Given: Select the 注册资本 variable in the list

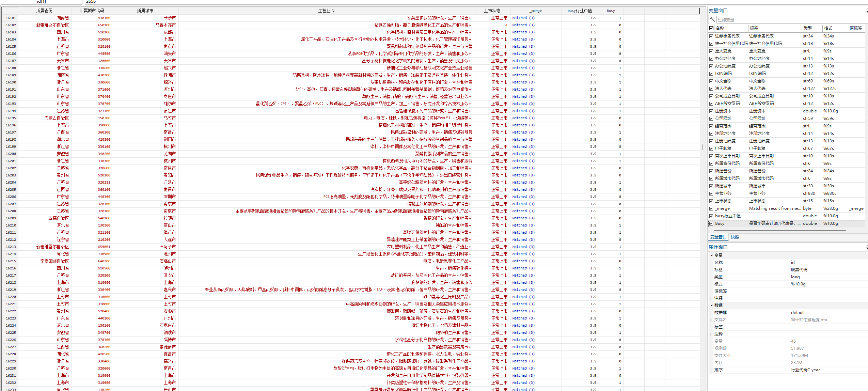Looking at the screenshot, I should tap(723, 111).
